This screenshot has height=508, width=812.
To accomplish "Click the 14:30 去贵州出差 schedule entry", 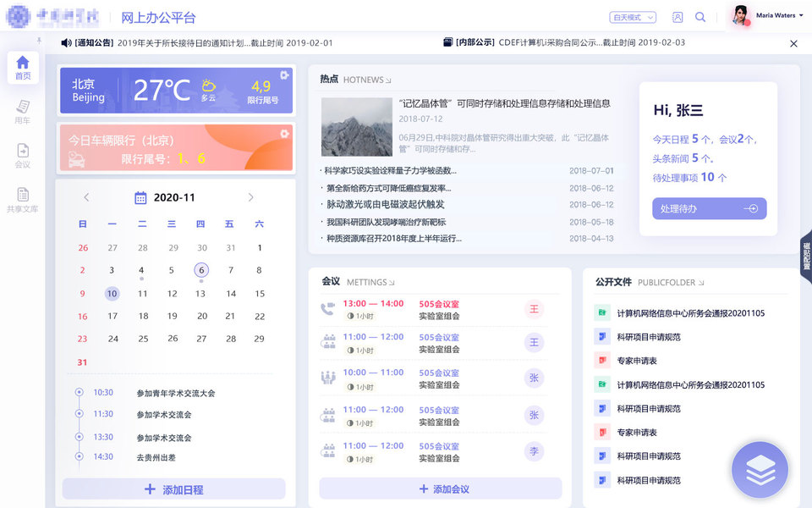I will point(134,457).
